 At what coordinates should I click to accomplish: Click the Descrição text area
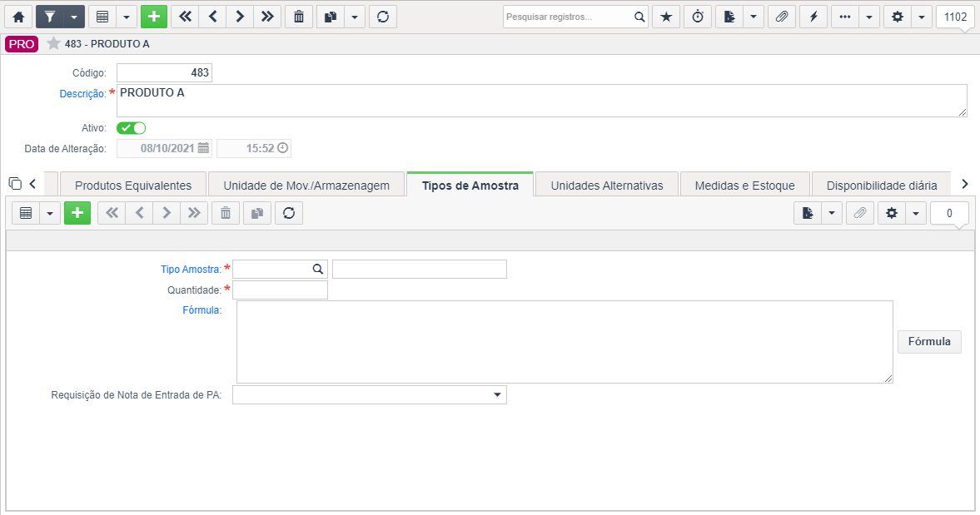coord(542,101)
